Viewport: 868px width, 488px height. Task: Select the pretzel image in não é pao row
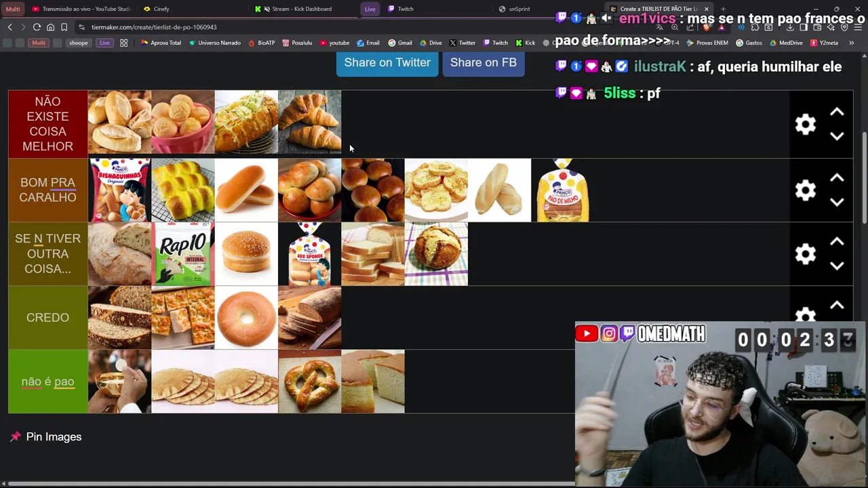(x=309, y=382)
